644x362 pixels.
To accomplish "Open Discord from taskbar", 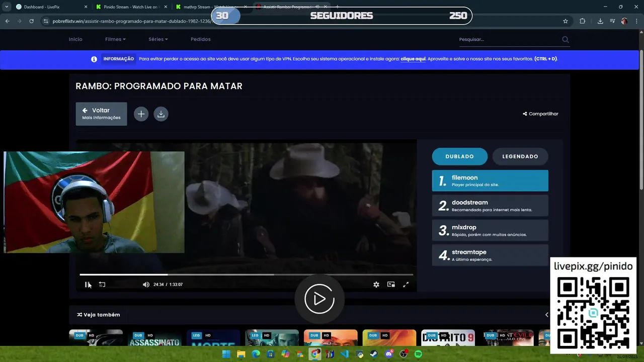I will (x=389, y=354).
